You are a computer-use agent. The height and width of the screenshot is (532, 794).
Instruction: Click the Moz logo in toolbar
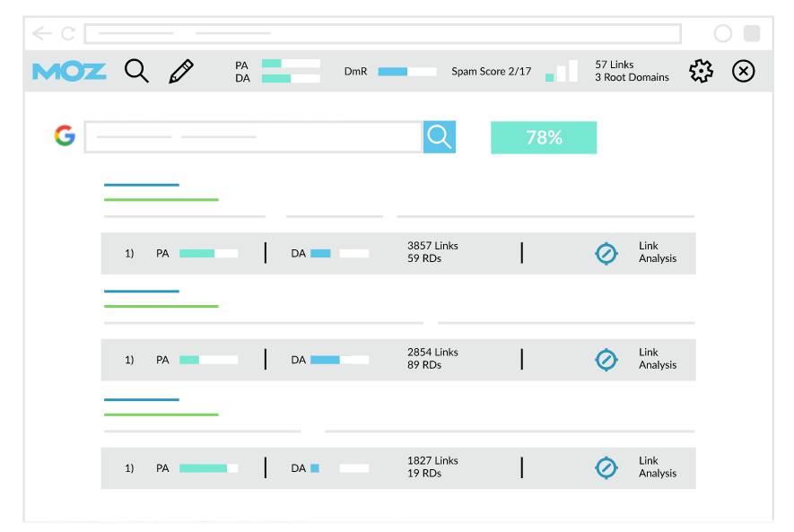(x=69, y=71)
